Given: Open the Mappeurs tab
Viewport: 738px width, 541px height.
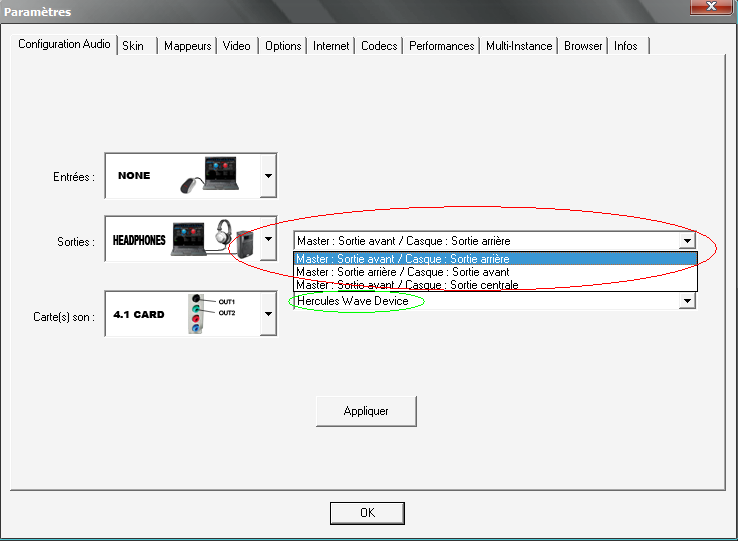Looking at the screenshot, I should pyautogui.click(x=188, y=46).
